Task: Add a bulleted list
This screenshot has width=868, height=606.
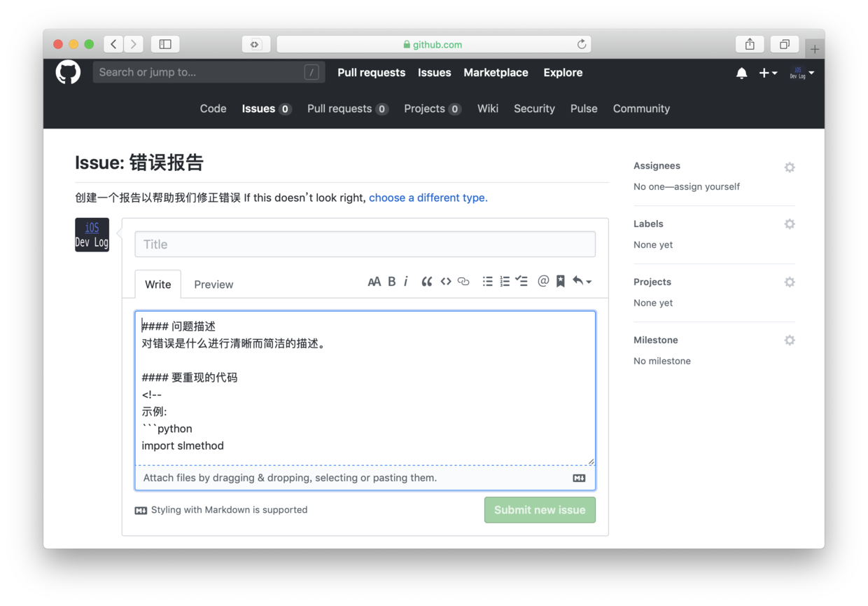Action: point(487,282)
